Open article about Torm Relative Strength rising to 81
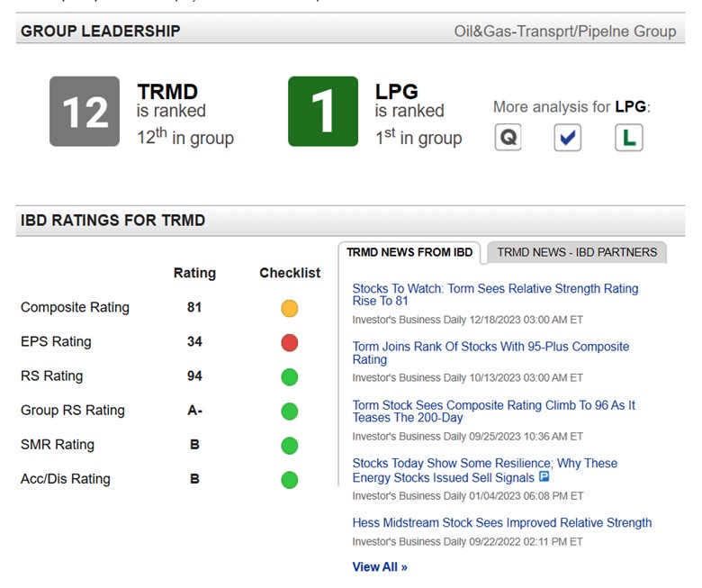702x588 pixels. [x=495, y=294]
